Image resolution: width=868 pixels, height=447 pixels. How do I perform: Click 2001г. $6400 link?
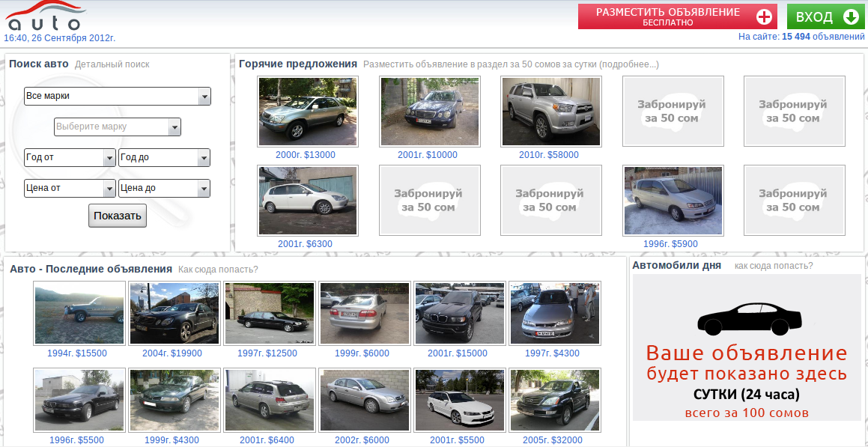[267, 440]
